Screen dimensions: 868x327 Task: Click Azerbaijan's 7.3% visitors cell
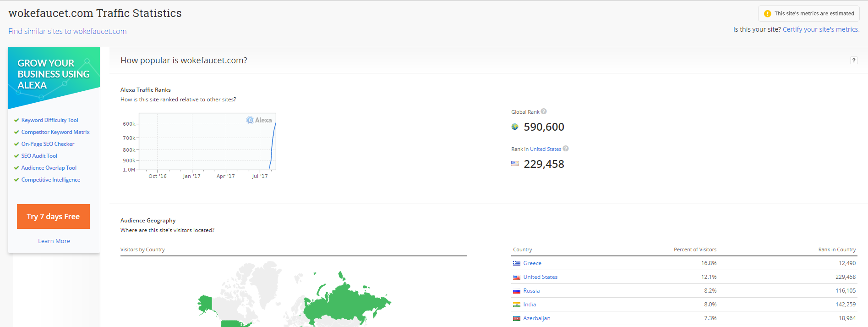[710, 318]
